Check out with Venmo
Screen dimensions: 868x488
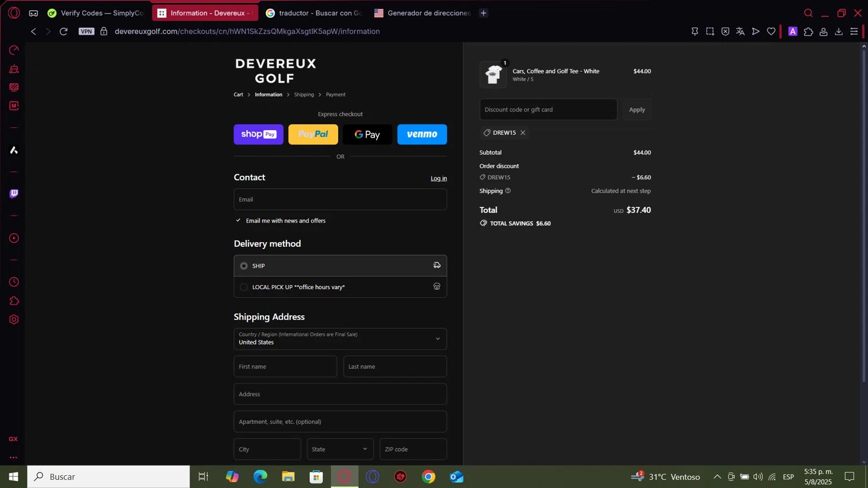[422, 134]
